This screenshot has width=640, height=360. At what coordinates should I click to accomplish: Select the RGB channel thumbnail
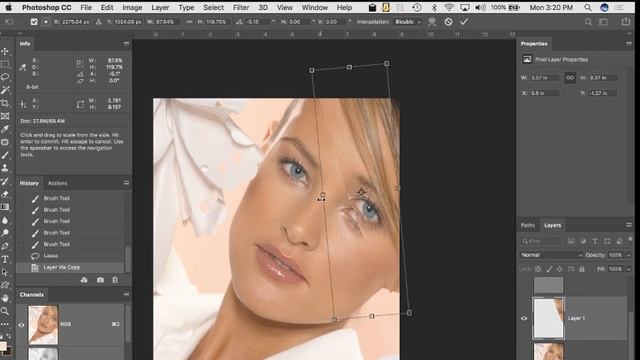click(43, 325)
